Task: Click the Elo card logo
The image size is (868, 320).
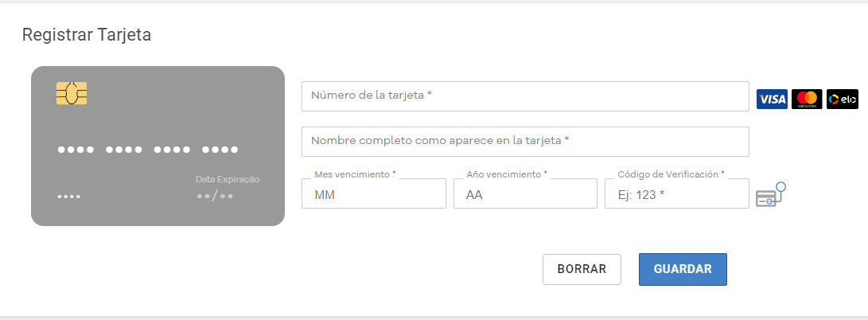Action: [842, 99]
